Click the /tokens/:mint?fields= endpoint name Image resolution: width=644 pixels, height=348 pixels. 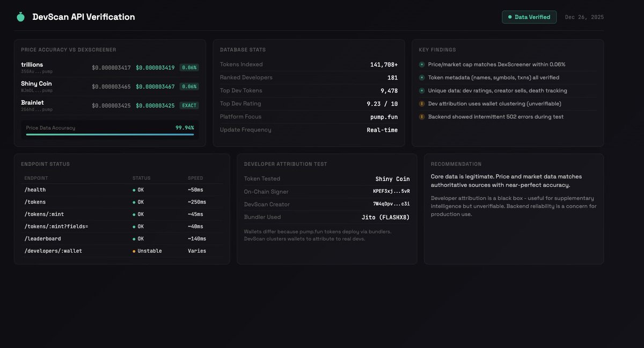tap(56, 227)
